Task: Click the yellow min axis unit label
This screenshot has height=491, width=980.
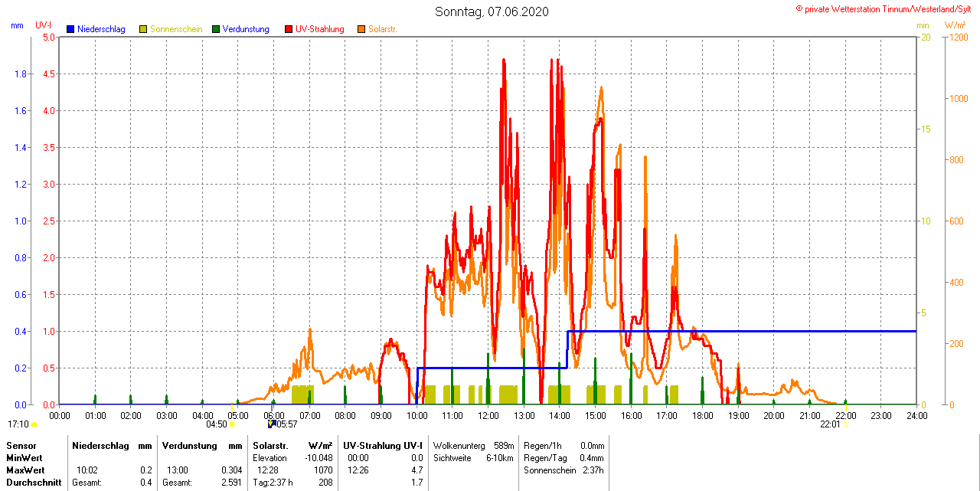Action: (x=923, y=25)
